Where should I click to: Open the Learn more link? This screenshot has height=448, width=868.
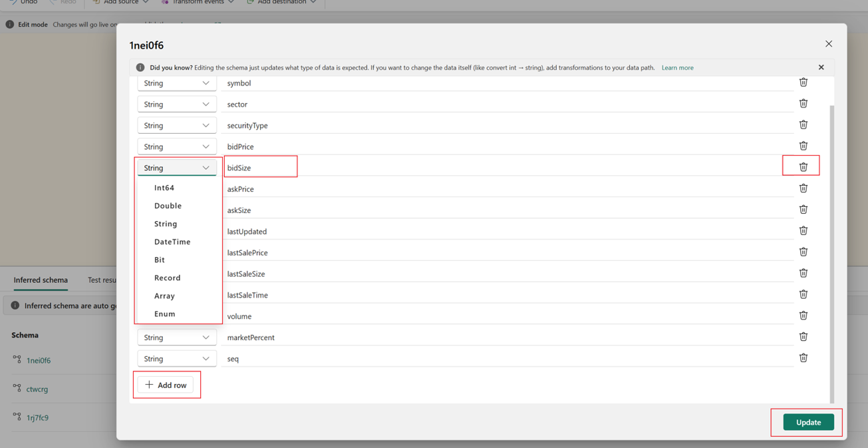[677, 68]
